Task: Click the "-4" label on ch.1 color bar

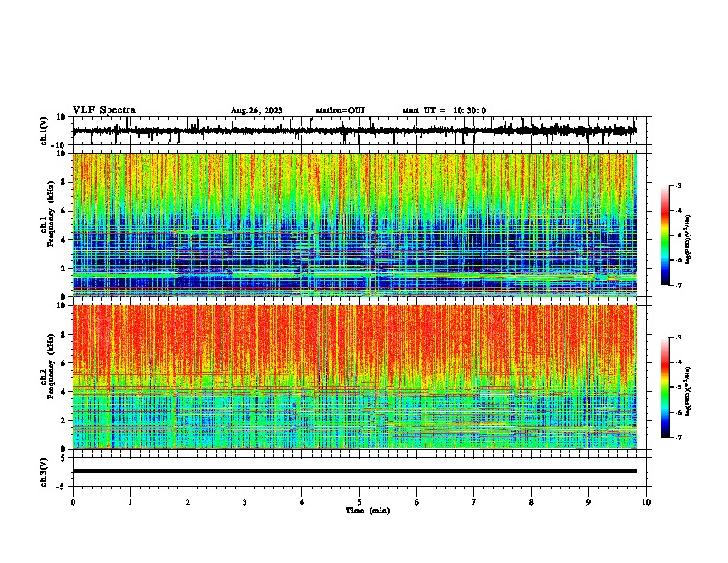Action: 677,211
